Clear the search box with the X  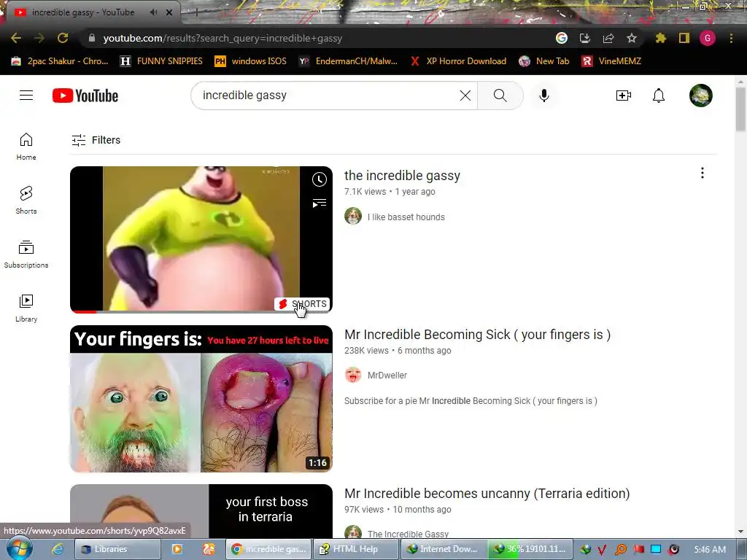[x=465, y=96]
